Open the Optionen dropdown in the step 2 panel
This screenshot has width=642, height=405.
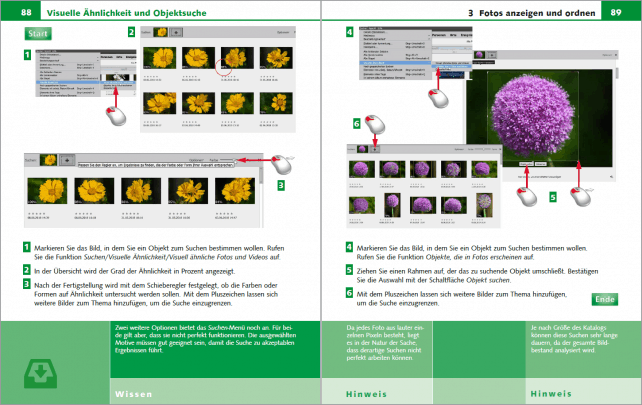point(283,32)
